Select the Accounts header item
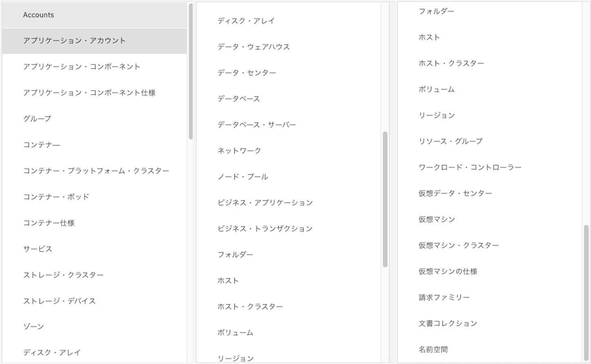The width and height of the screenshot is (591, 364). pyautogui.click(x=38, y=15)
